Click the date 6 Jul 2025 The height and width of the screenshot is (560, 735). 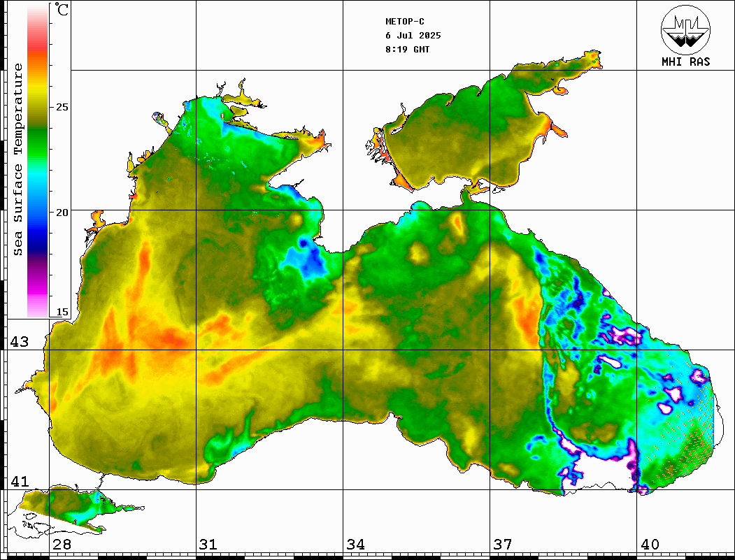[x=413, y=36]
